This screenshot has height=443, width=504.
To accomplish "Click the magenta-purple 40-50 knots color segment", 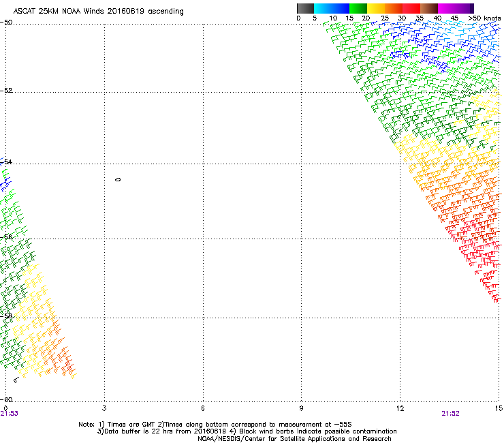I will [x=456, y=8].
